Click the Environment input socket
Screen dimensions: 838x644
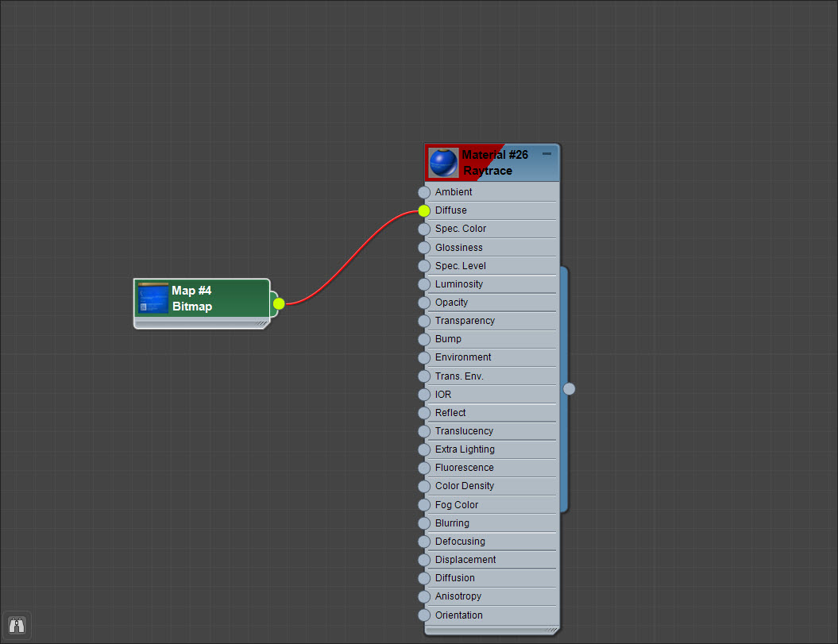[423, 357]
